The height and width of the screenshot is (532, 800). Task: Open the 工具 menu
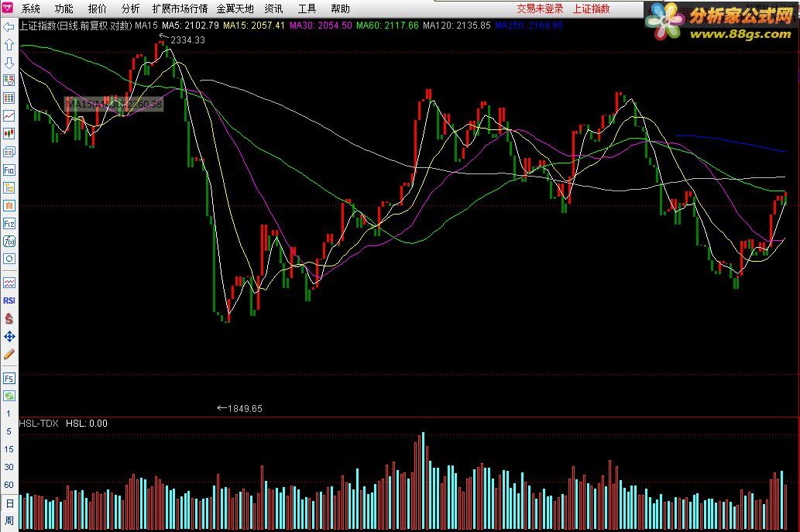click(307, 9)
